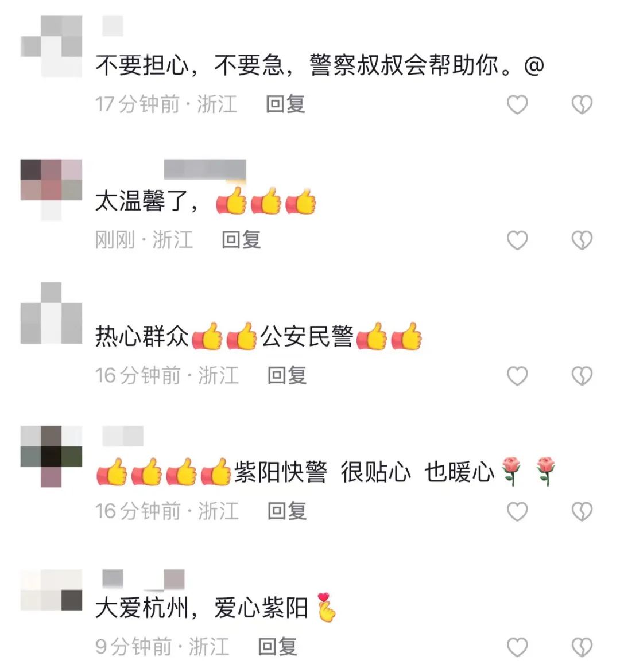Dislike the 大爱杭州 爱心紫阳 comment

pos(582,647)
